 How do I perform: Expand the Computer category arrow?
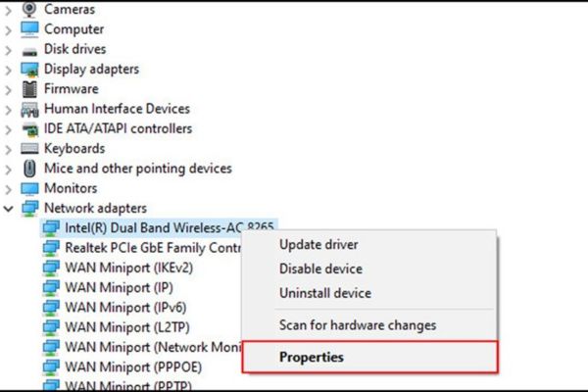[9, 29]
